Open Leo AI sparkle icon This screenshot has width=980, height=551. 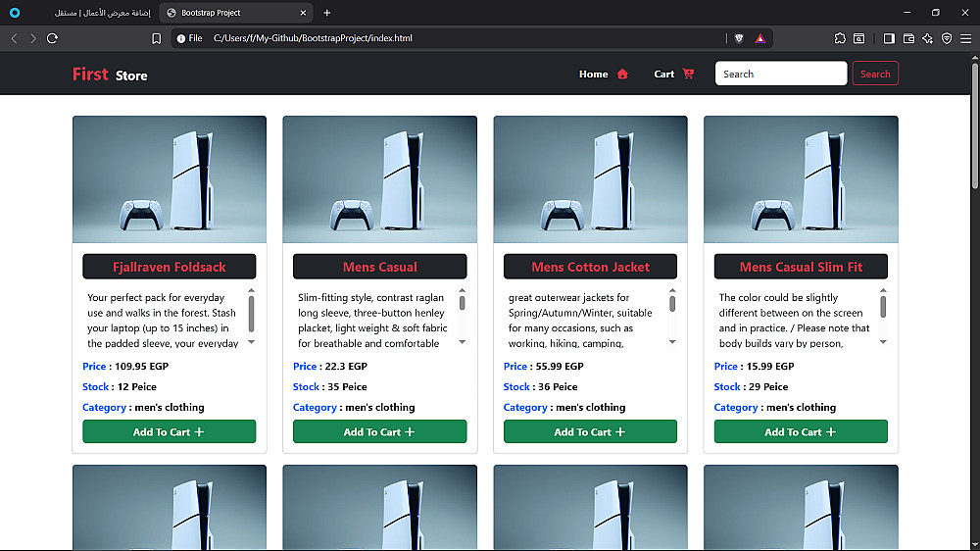[927, 38]
